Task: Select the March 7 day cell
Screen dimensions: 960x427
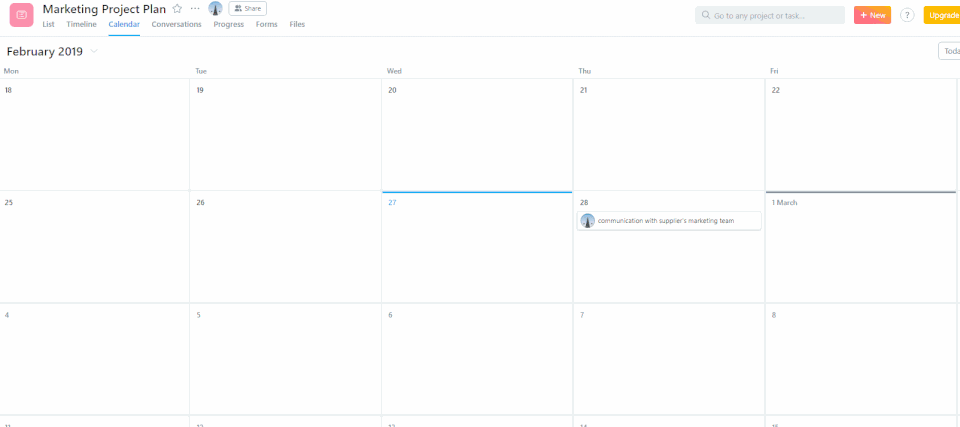Action: (669, 359)
